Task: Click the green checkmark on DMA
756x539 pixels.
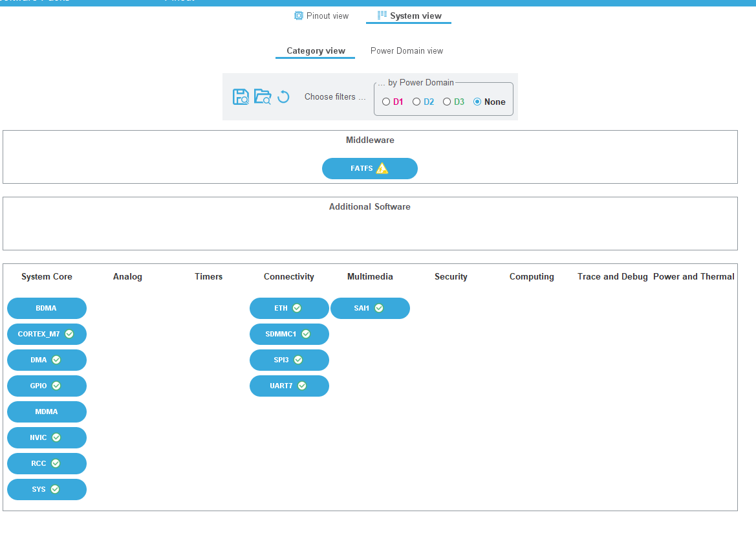Action: pyautogui.click(x=56, y=360)
